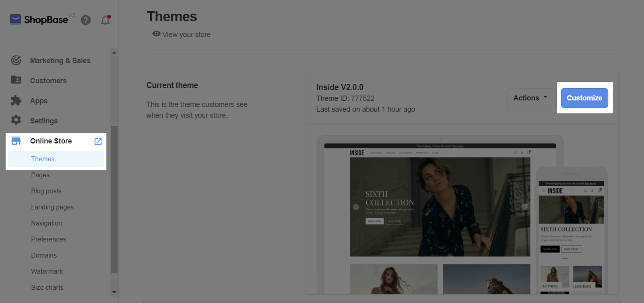Viewport: 644px width, 303px height.
Task: Open the Navigation submenu item
Action: tap(46, 223)
